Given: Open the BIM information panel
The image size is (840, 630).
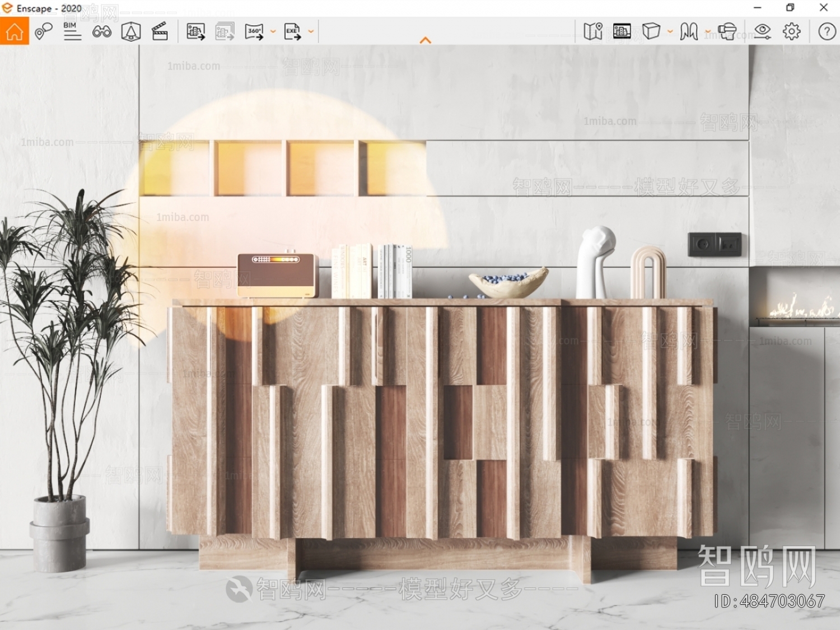Looking at the screenshot, I should 72,31.
